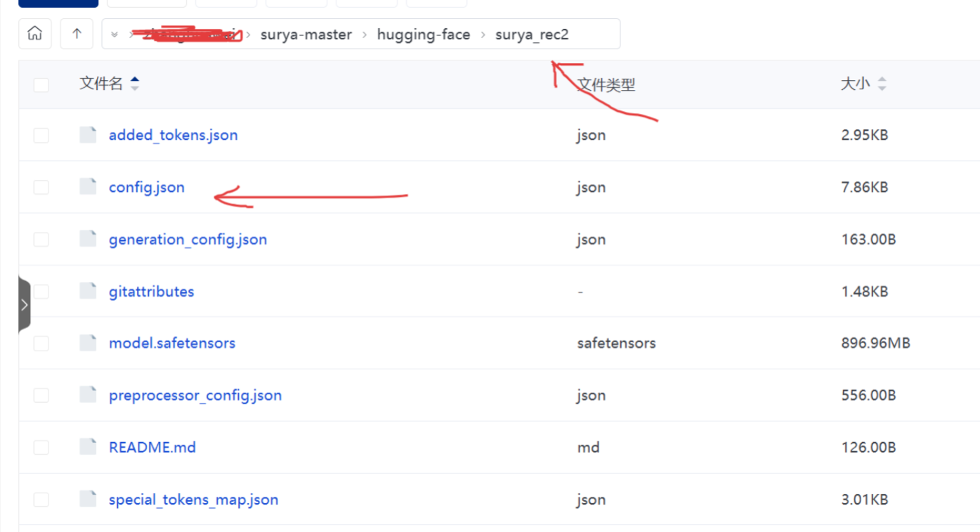Click the file icon beside config.json
This screenshot has width=980, height=532.
87,186
